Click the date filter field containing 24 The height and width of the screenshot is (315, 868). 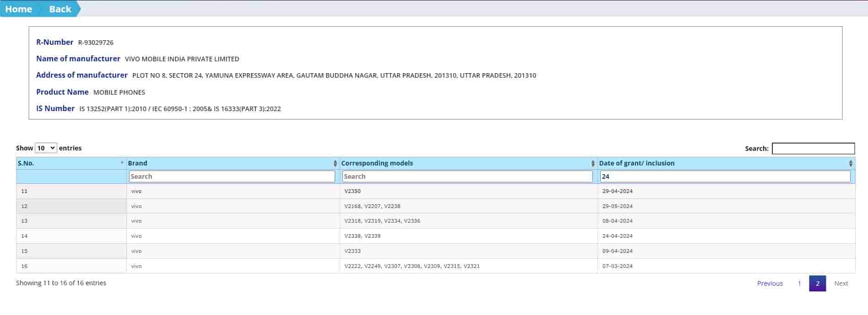point(725,176)
